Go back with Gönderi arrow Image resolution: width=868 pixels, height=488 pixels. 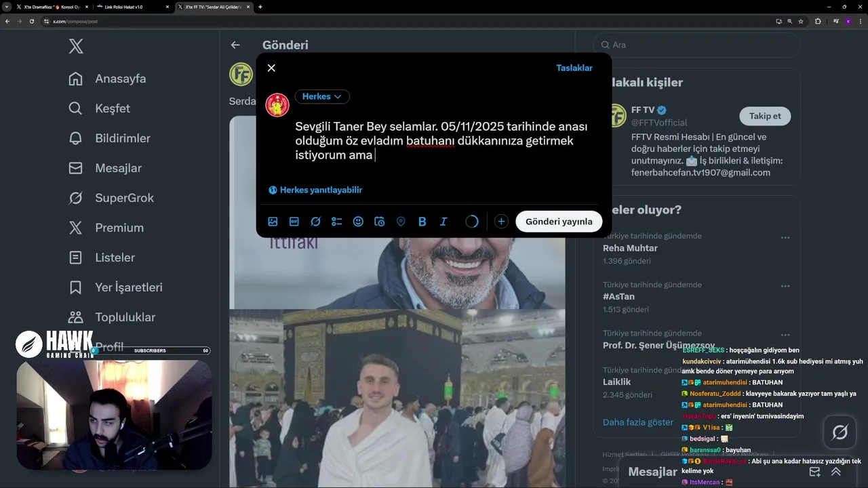click(x=235, y=45)
